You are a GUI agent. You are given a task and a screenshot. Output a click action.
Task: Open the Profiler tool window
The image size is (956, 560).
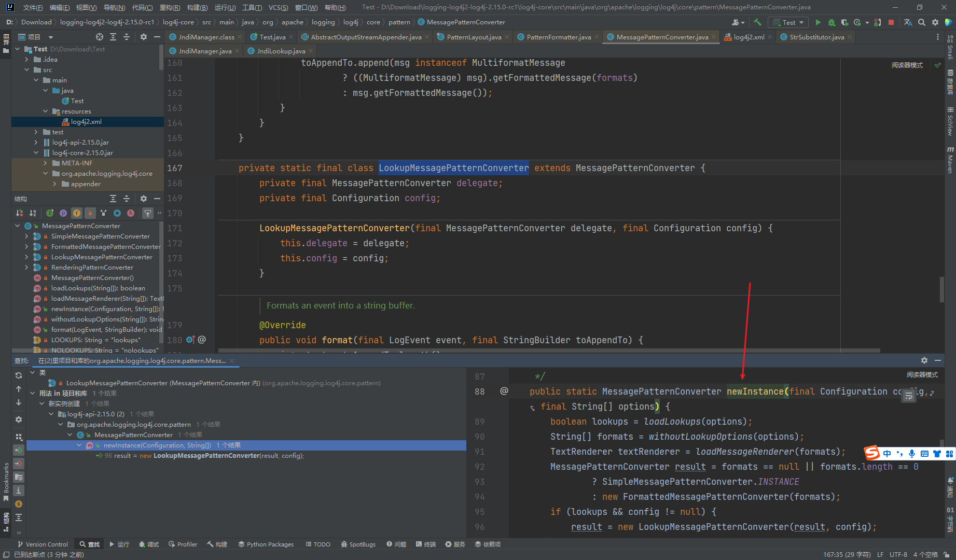183,544
